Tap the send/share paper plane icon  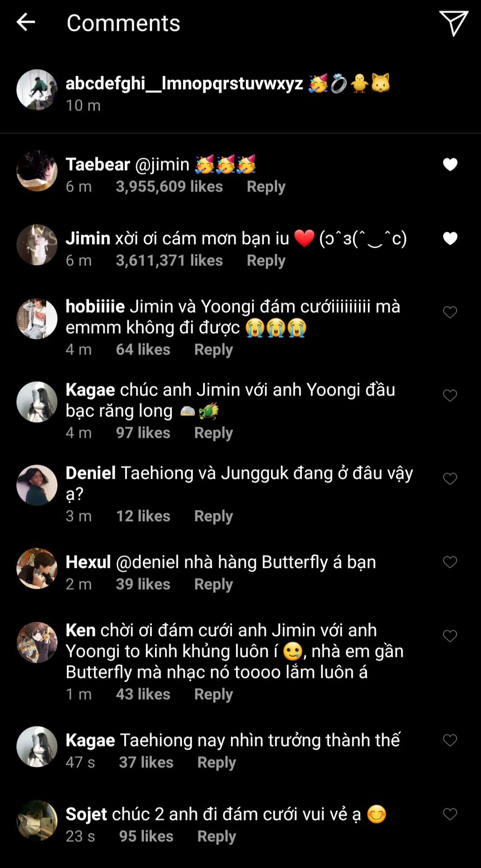point(453,23)
